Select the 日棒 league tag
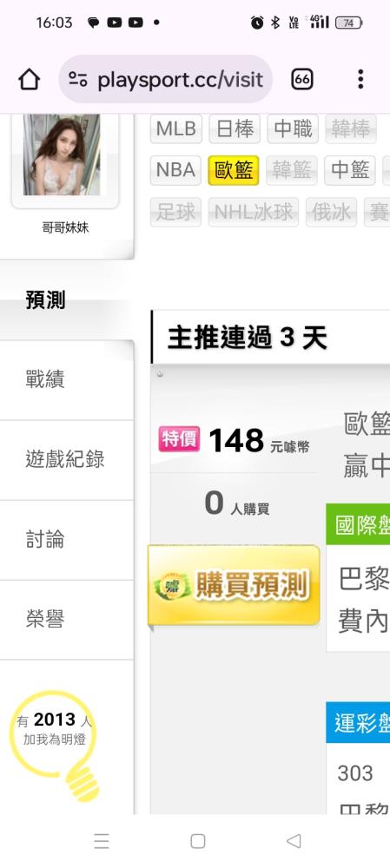390x868 pixels. (x=235, y=129)
